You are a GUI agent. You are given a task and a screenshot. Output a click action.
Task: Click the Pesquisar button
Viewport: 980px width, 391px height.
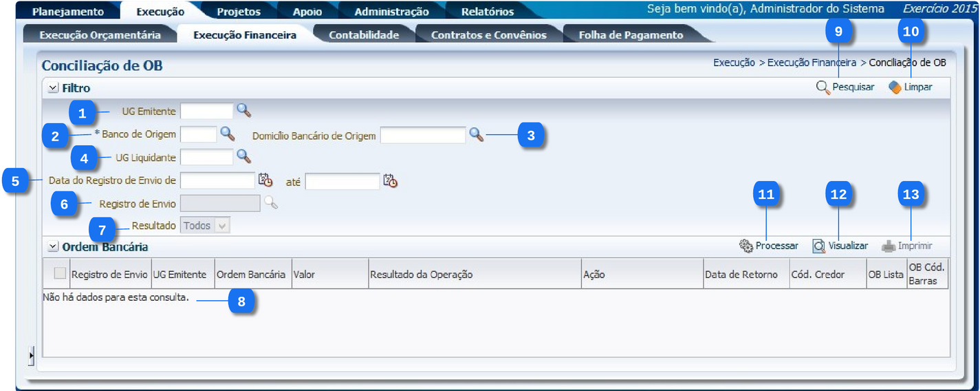[845, 87]
